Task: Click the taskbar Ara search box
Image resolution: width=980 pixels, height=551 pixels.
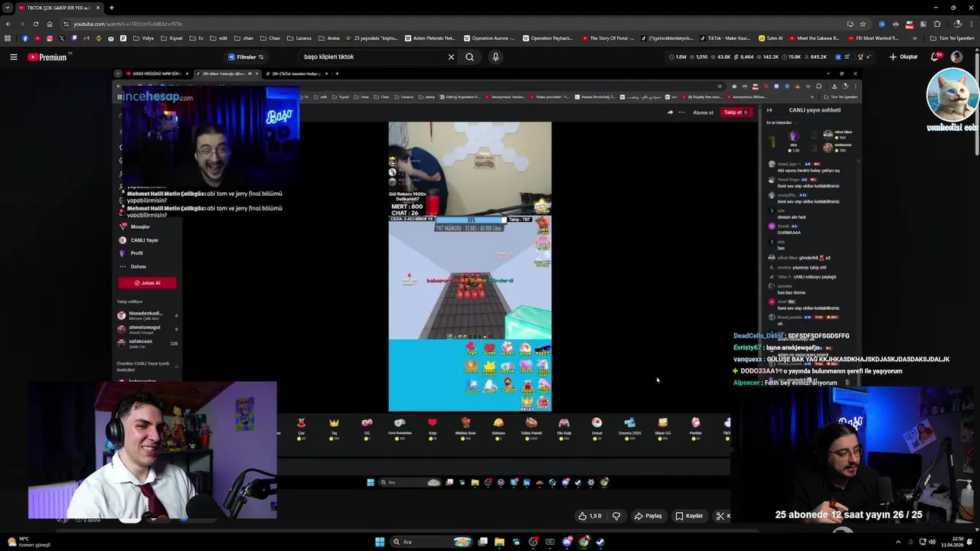Action: click(x=433, y=542)
